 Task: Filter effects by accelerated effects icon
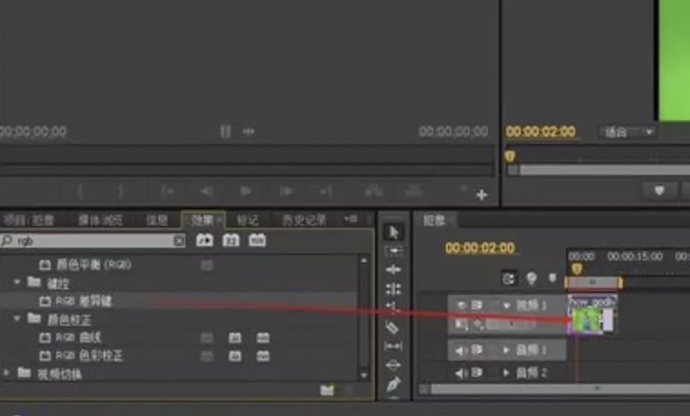point(205,240)
